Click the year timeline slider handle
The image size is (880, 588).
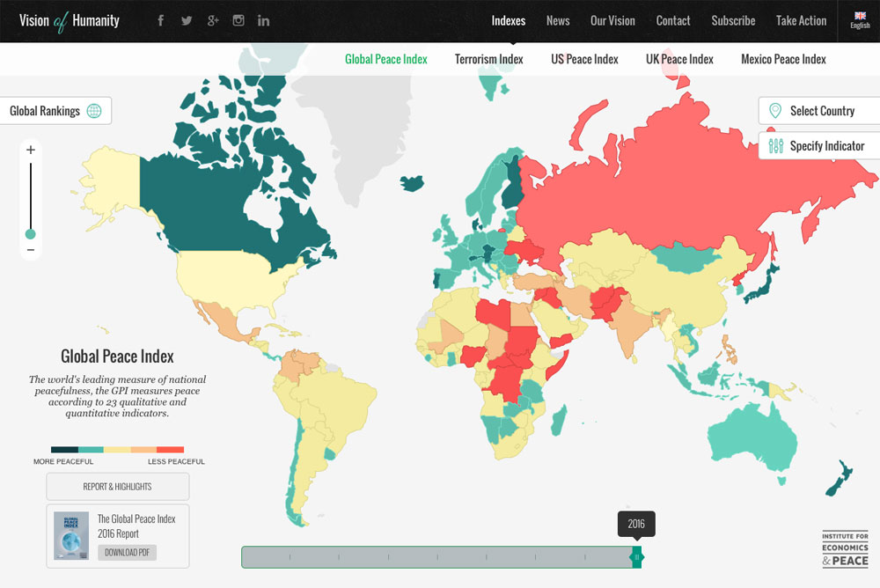637,557
